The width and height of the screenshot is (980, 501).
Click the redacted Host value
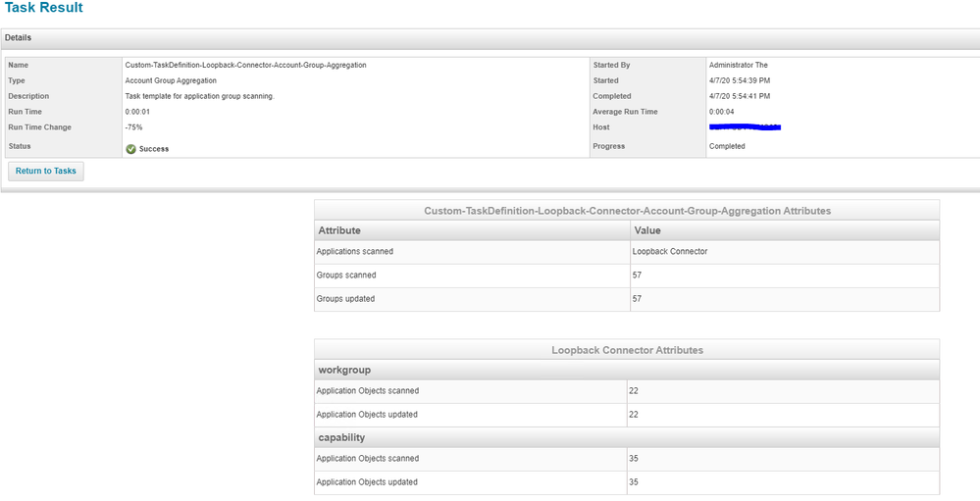click(x=744, y=127)
